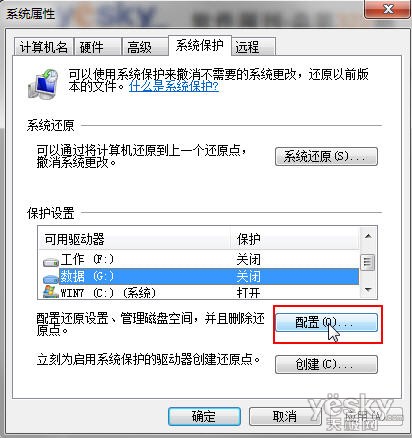This screenshot has height=438, width=412.
Task: Click the drive list scroll up arrow
Action: coord(368,236)
